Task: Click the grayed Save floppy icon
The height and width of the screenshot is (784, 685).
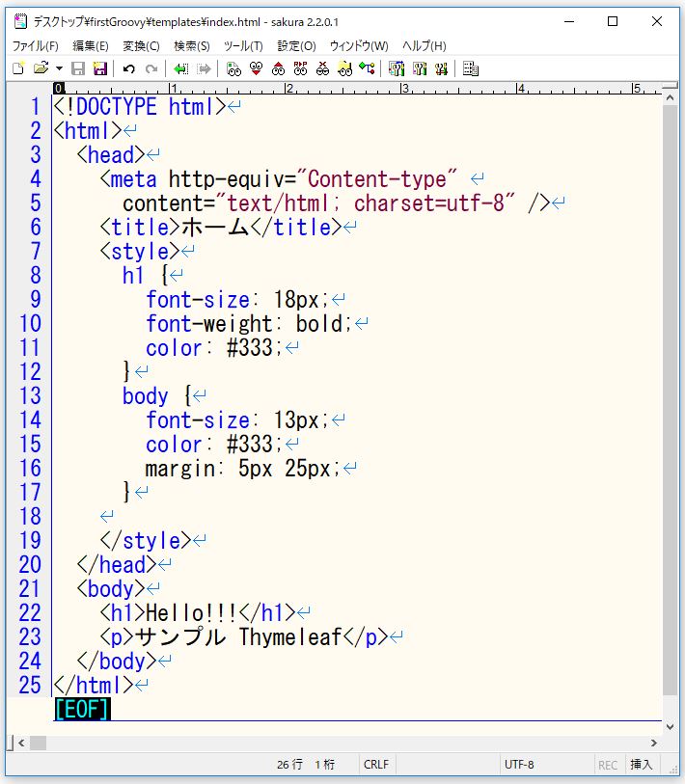Action: click(x=78, y=68)
